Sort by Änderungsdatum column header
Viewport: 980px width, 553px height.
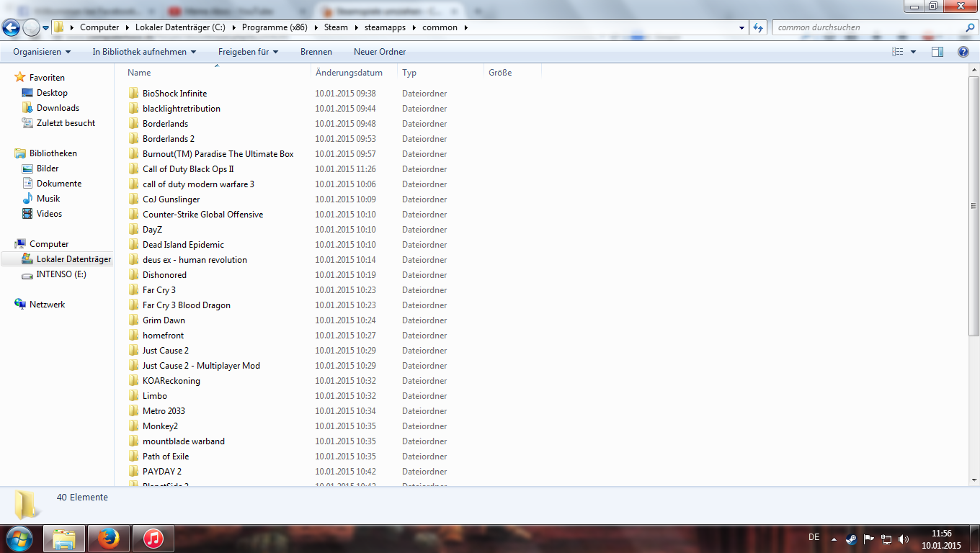354,73
